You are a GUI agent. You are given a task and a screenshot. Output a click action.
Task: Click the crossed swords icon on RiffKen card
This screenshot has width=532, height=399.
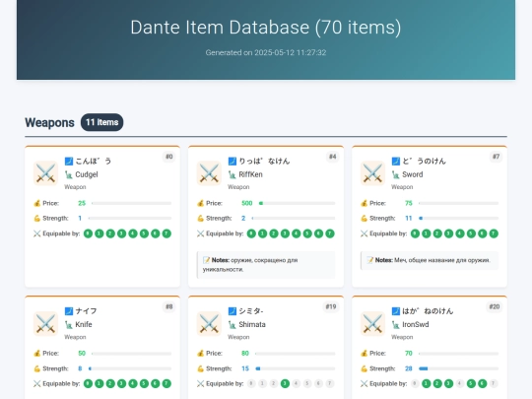209,173
